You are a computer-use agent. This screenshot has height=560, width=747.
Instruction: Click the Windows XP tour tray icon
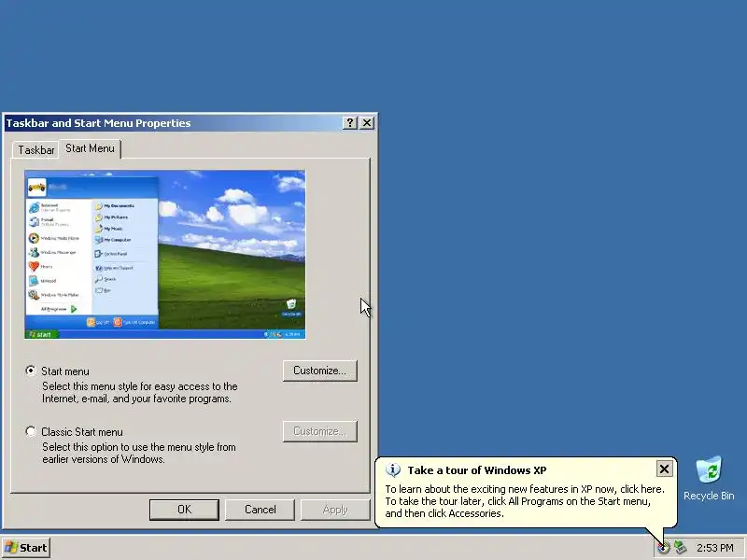pos(664,548)
